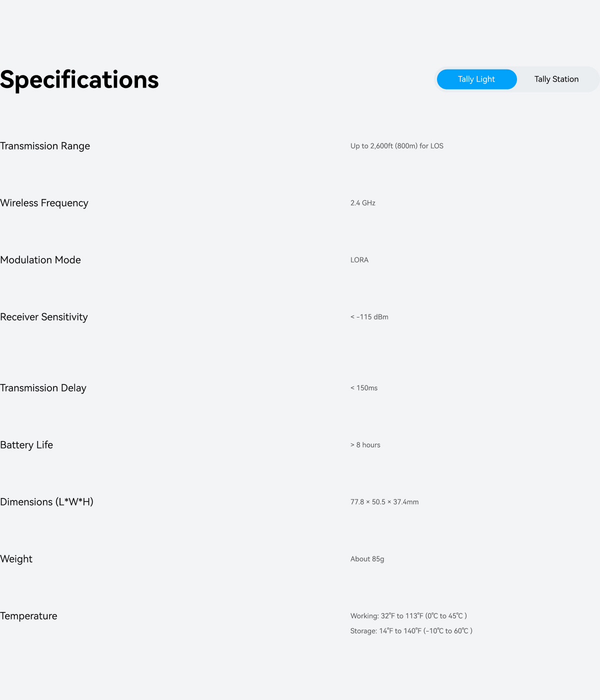Click the Receiver Sensitivity label
The width and height of the screenshot is (600, 700).
point(44,317)
